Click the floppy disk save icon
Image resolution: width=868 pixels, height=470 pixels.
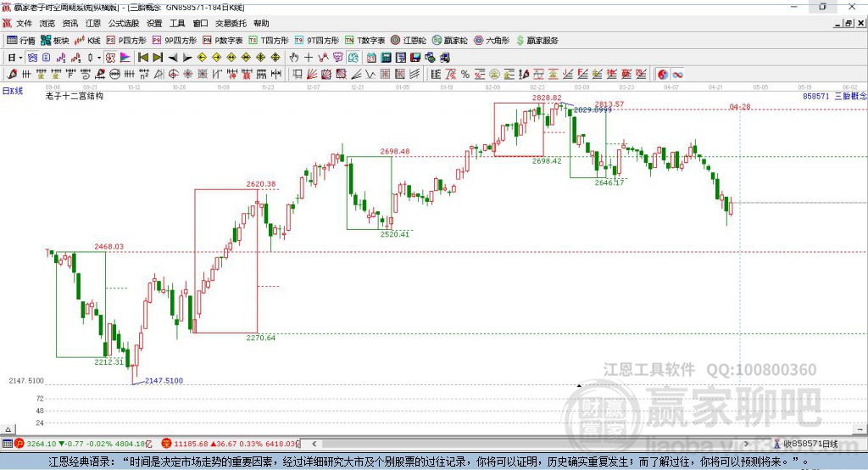(x=415, y=58)
